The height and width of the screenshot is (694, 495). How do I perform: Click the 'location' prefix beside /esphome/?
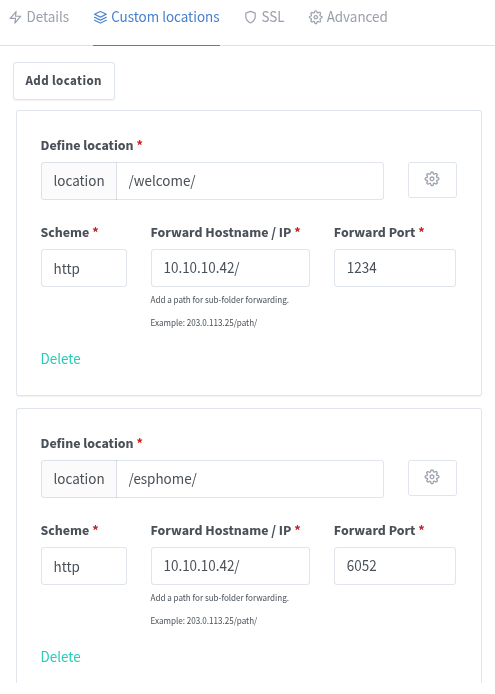pyautogui.click(x=79, y=479)
